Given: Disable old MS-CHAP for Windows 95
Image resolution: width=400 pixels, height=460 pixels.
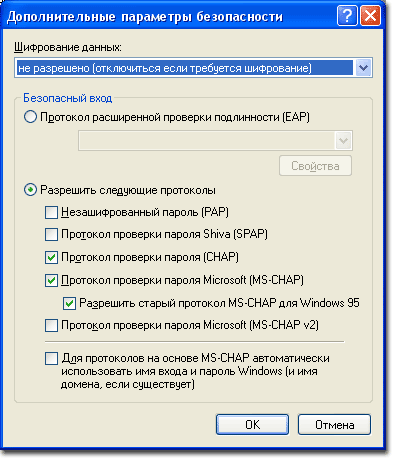Looking at the screenshot, I should click(69, 303).
